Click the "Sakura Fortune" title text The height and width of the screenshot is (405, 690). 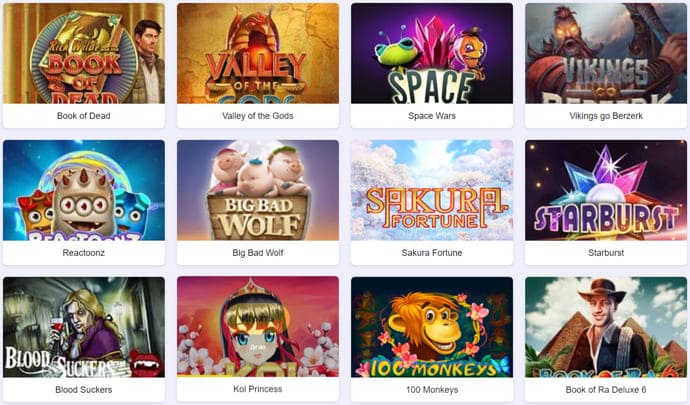432,253
